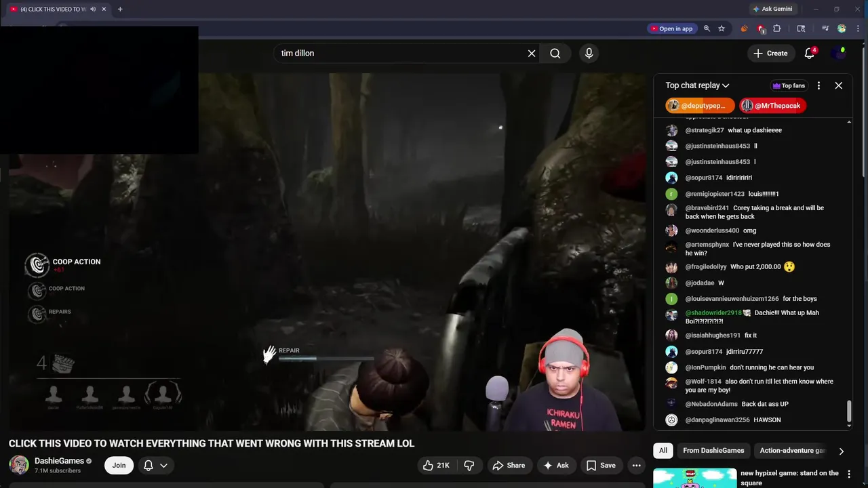The image size is (868, 488).
Task: Select the From DashieGames chip
Action: click(713, 451)
